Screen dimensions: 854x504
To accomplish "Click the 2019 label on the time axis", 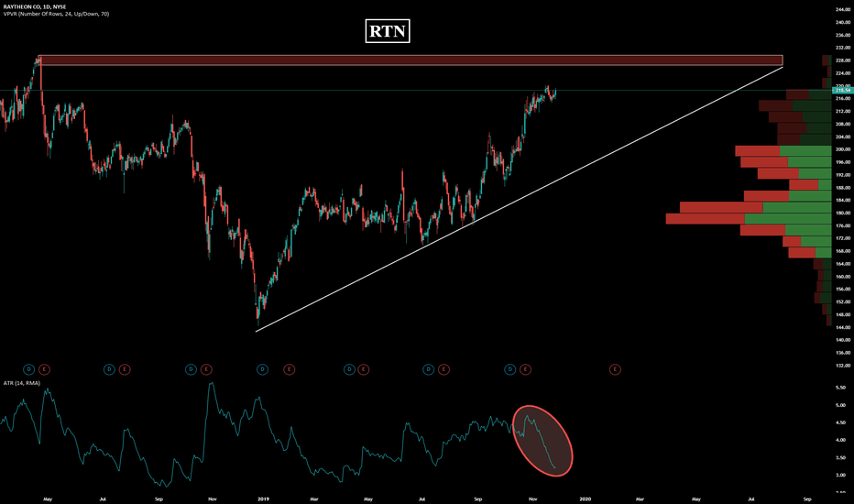I will tap(264, 499).
